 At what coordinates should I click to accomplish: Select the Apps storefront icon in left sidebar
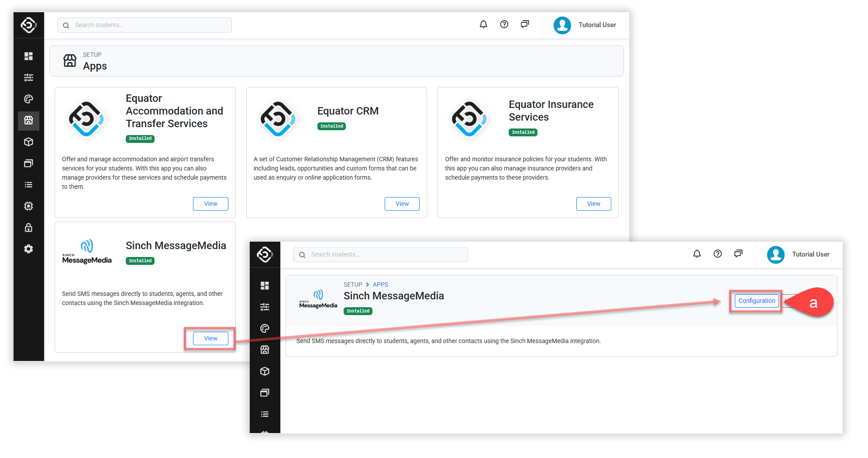28,121
